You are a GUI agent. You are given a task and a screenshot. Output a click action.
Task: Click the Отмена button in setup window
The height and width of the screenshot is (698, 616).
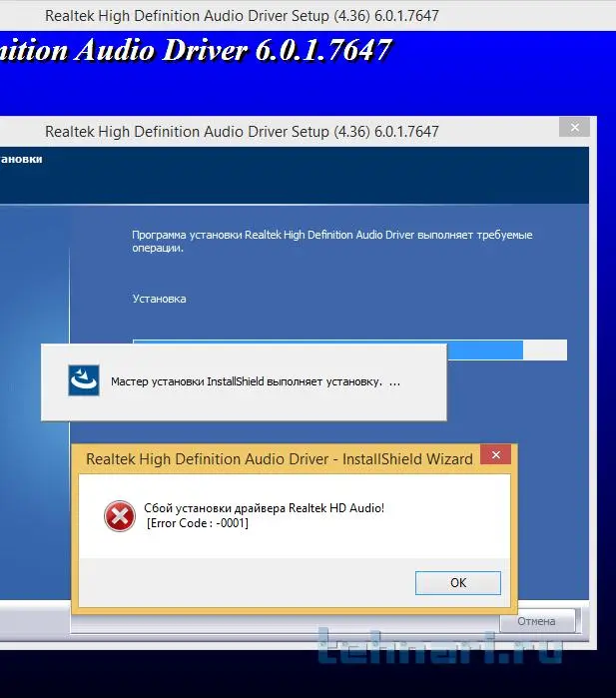[537, 621]
